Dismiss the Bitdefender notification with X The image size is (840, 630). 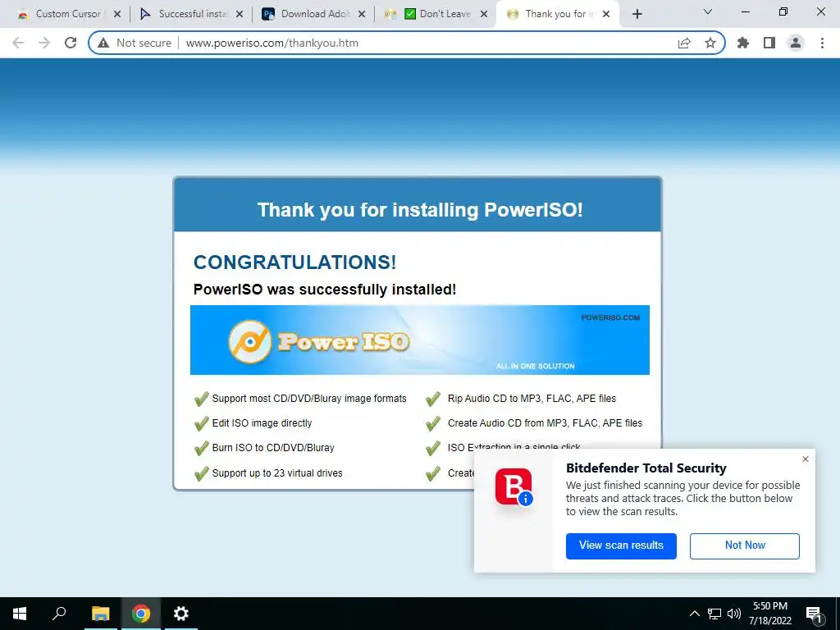coord(806,459)
